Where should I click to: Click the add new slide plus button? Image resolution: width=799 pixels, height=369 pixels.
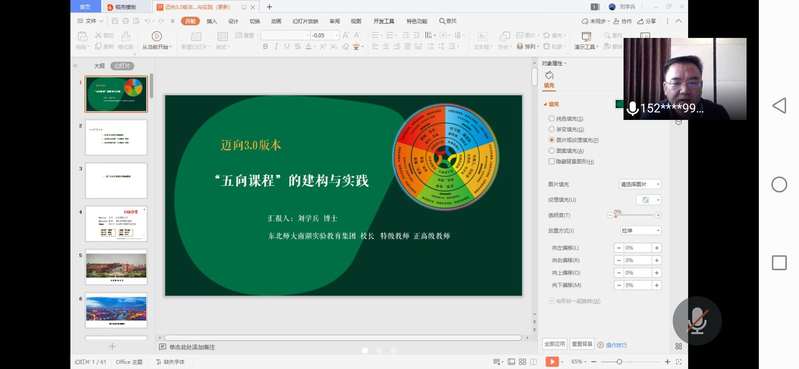113,347
